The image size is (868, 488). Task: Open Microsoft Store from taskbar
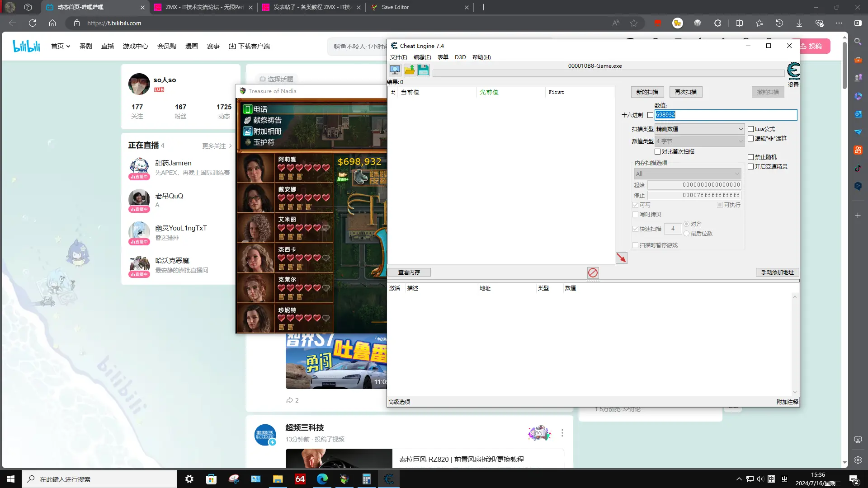click(211, 479)
